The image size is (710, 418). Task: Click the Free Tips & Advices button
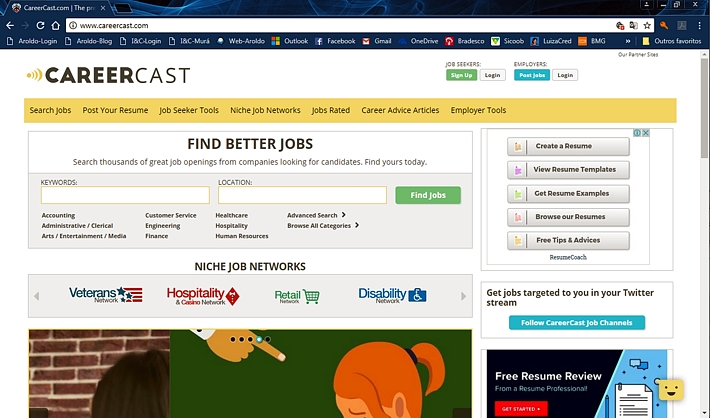click(568, 240)
